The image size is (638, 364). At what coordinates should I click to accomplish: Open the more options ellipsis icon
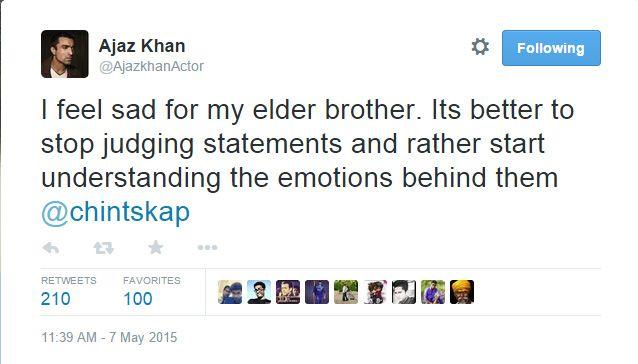[x=208, y=247]
